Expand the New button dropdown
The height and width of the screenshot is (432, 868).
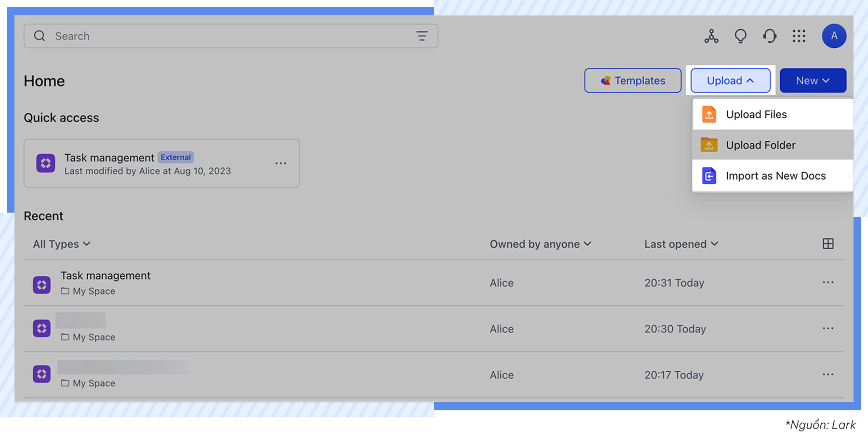pyautogui.click(x=813, y=81)
